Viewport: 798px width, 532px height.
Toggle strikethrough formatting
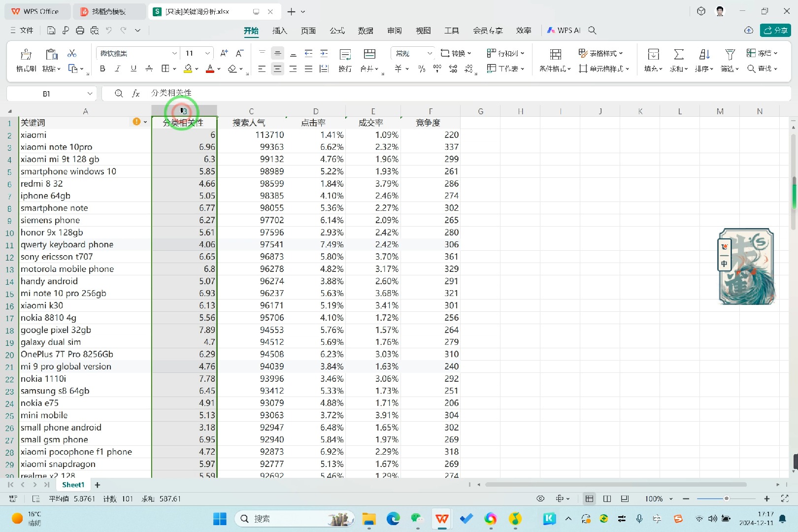[x=149, y=69]
